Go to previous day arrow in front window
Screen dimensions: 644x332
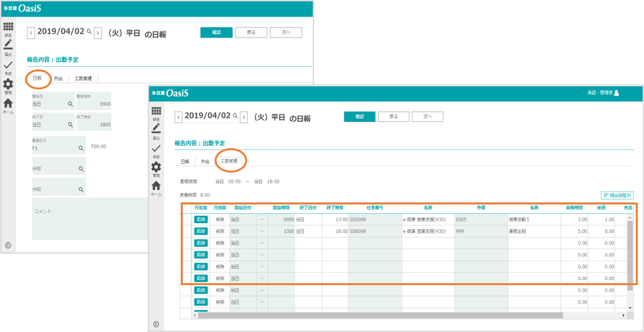(178, 116)
